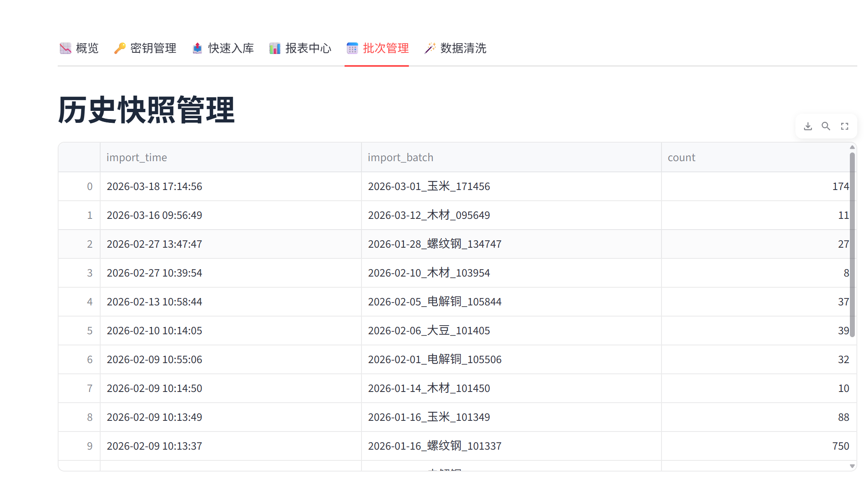This screenshot has height=488, width=868.
Task: Select cell 2026-02-10 10:14:05
Action: click(x=231, y=331)
